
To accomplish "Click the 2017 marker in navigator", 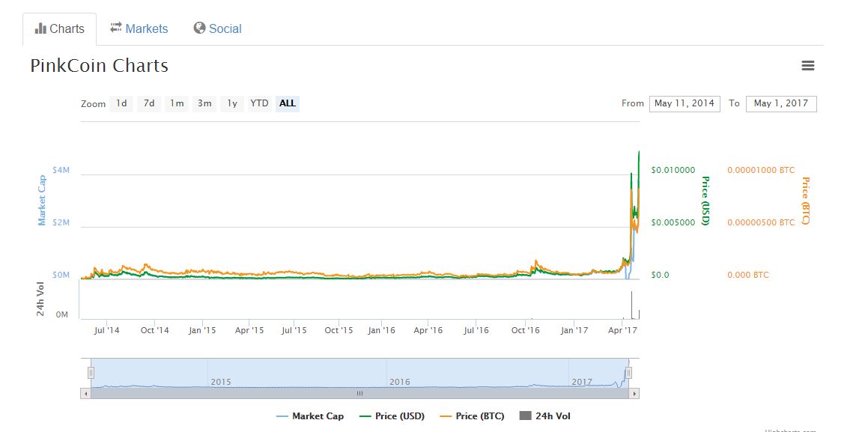I will pyautogui.click(x=582, y=383).
